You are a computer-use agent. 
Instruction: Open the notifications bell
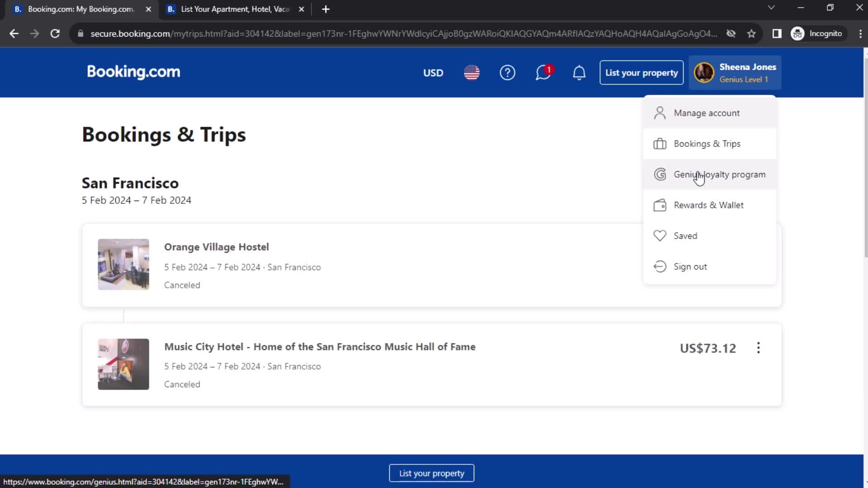(579, 73)
